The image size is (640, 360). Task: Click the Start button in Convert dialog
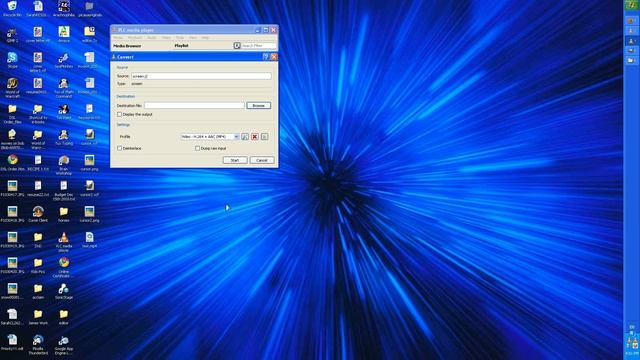click(235, 160)
